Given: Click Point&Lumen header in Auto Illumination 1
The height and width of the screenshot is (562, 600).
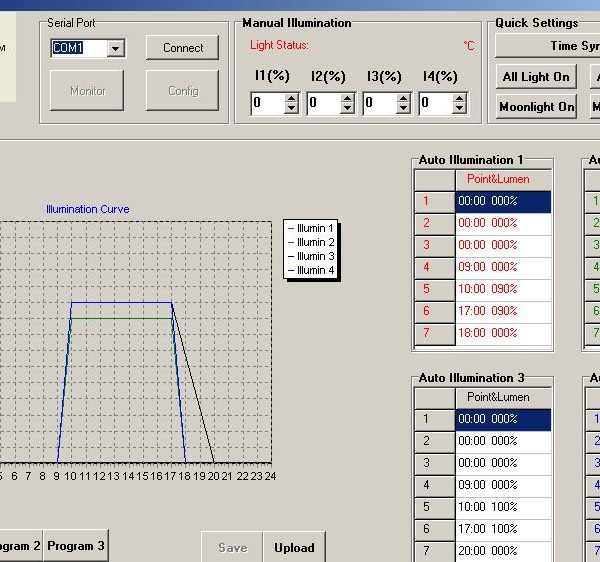Looking at the screenshot, I should (x=503, y=179).
